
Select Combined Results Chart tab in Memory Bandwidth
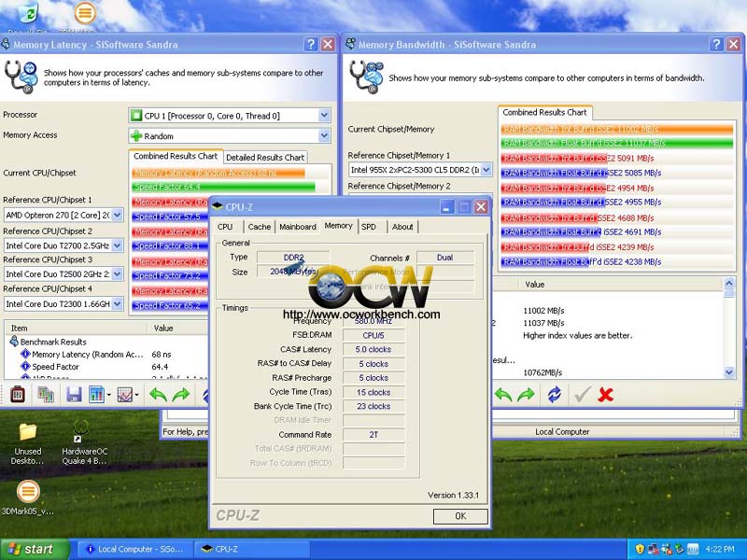click(544, 112)
